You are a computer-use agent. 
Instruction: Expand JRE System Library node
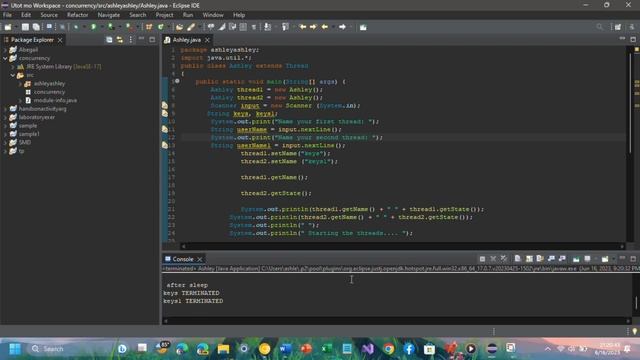(13, 67)
